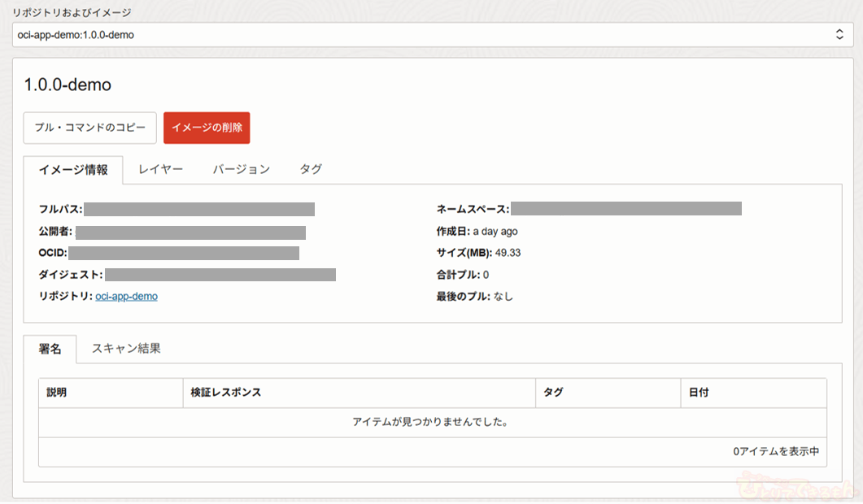Select the イメージ情報 tab
863x504 pixels.
[73, 170]
